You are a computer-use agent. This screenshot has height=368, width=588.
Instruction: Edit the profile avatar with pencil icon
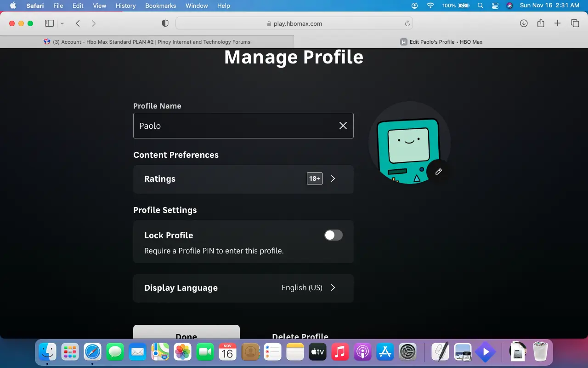tap(438, 172)
